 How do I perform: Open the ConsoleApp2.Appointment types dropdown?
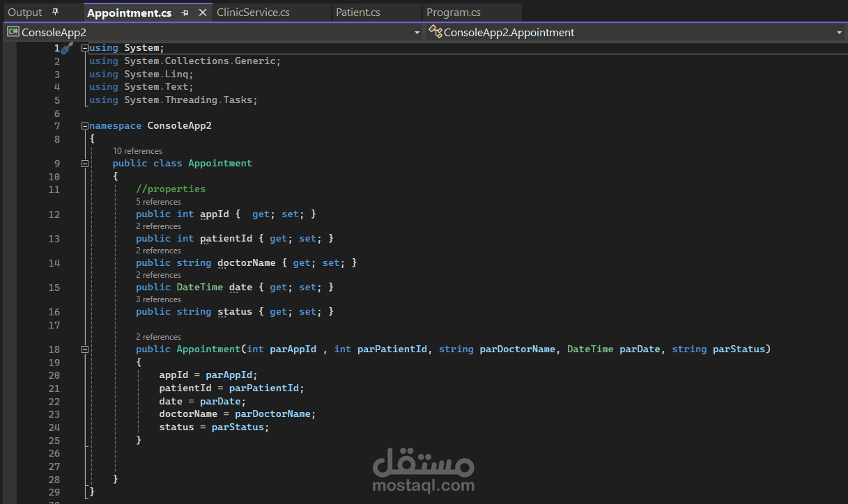839,32
